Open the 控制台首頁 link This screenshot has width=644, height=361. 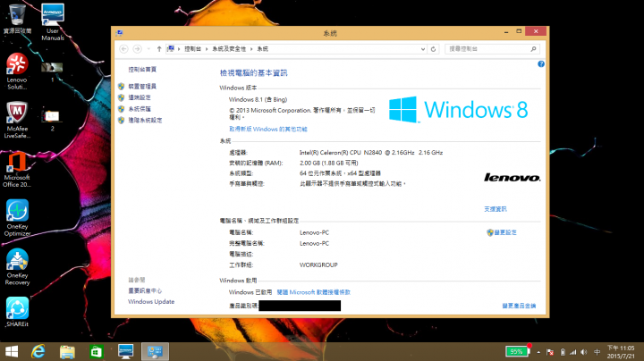142,70
